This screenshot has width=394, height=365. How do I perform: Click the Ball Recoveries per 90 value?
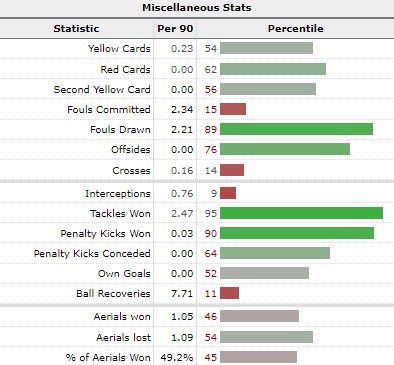(182, 294)
